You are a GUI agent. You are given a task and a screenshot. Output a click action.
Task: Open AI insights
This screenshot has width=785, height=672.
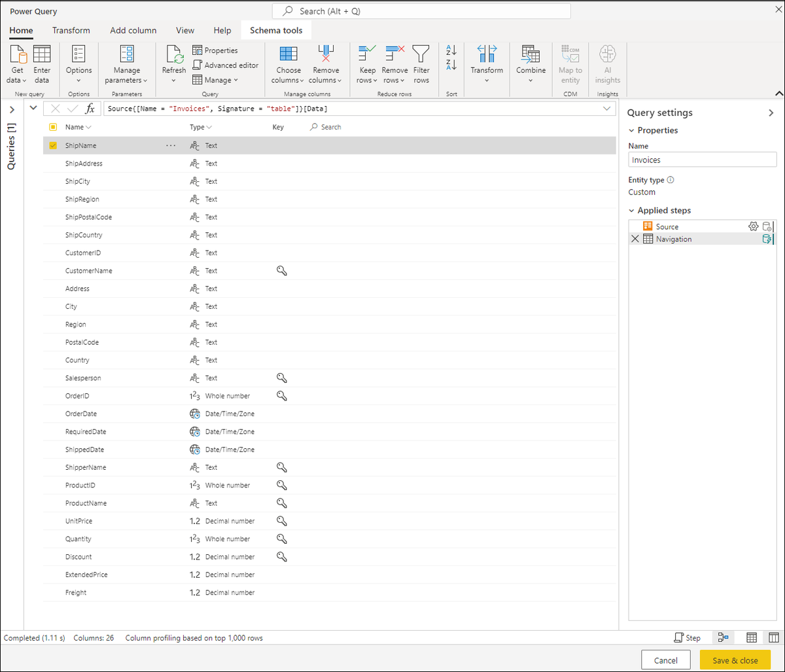608,64
